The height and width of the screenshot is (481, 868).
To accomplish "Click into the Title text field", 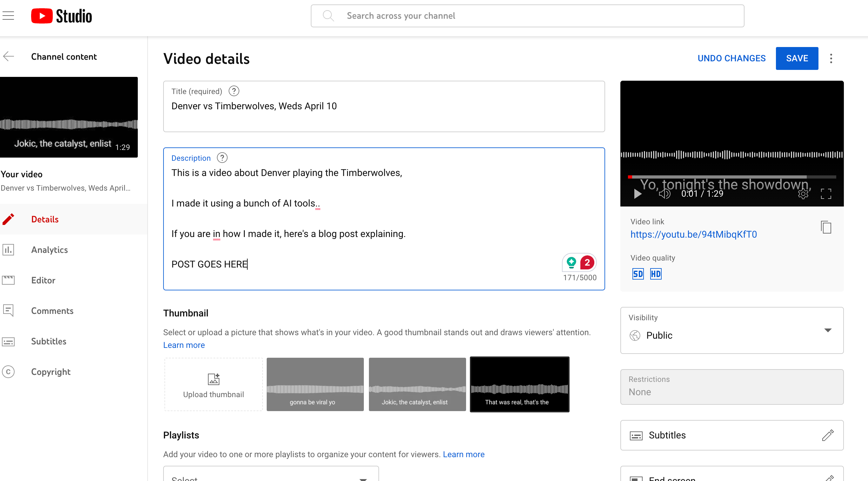I will (384, 106).
